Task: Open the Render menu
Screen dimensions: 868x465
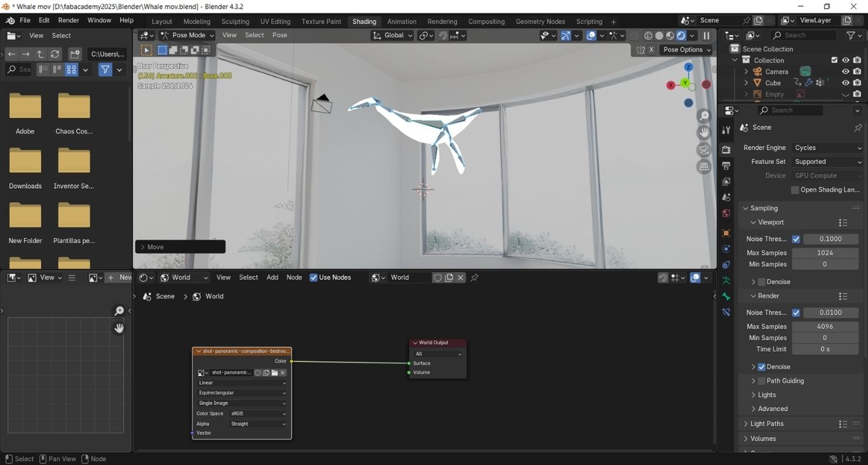Action: tap(69, 20)
